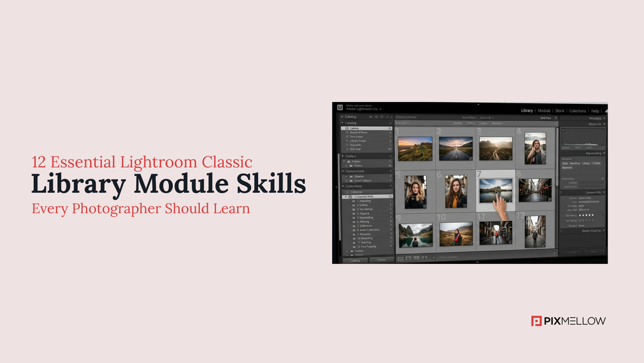Select thumbnail 5 woman portrait
644x363 pixels.
[x=416, y=192]
